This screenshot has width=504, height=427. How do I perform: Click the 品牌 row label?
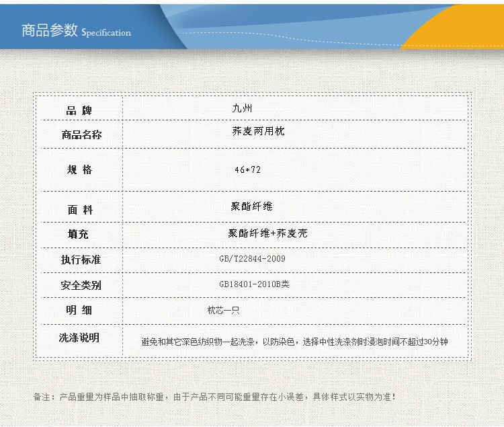pyautogui.click(x=79, y=110)
